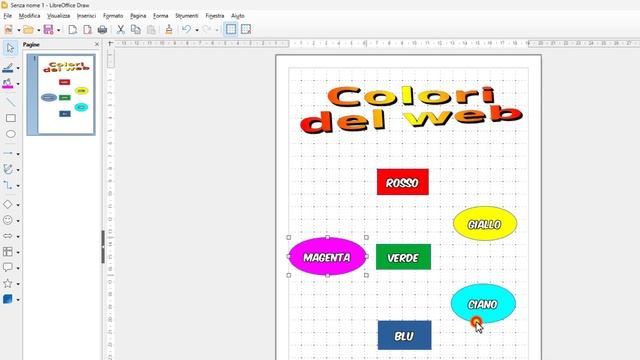The image size is (640, 360).
Task: Save the document using the floppy icon
Action: [x=48, y=29]
